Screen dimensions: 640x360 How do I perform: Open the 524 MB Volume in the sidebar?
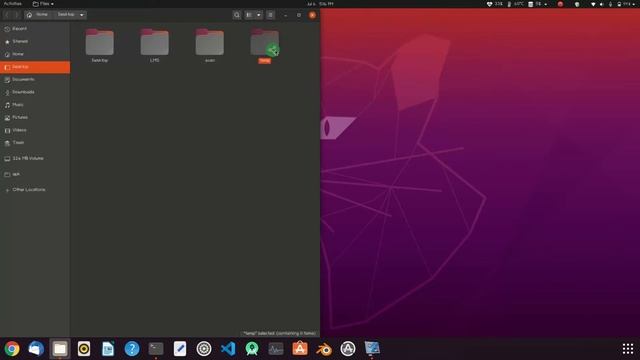click(35, 158)
